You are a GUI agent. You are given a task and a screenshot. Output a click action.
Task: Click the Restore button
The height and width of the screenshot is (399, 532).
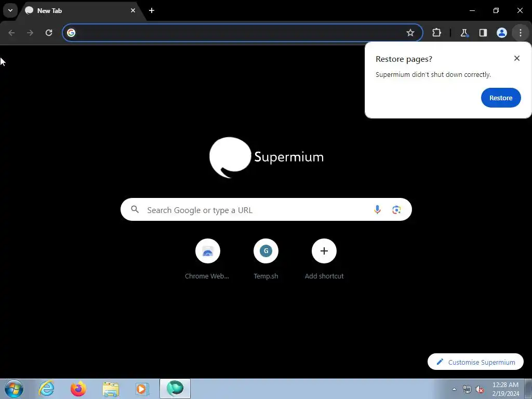point(501,98)
